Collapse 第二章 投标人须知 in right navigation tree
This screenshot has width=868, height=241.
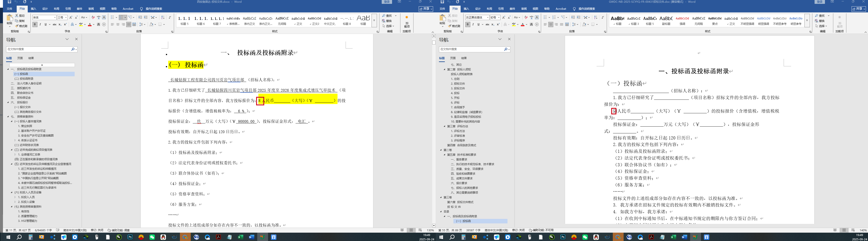pyautogui.click(x=444, y=70)
